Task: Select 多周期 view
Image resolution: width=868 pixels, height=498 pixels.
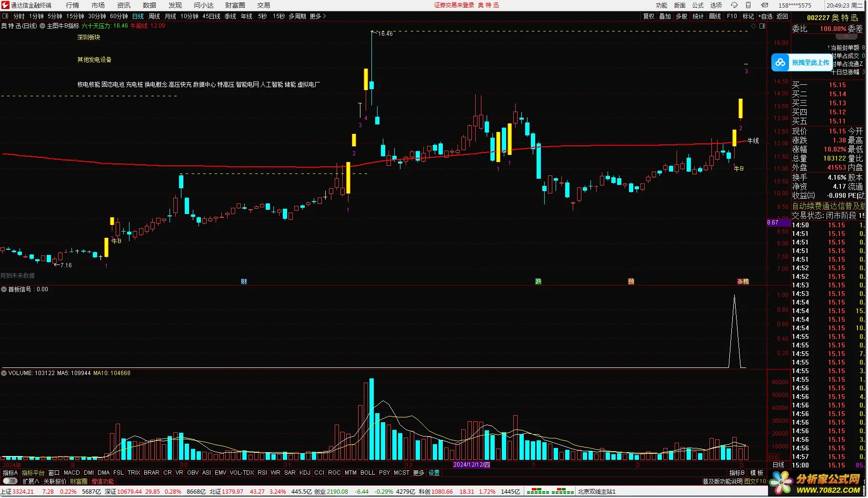Action: 297,16
